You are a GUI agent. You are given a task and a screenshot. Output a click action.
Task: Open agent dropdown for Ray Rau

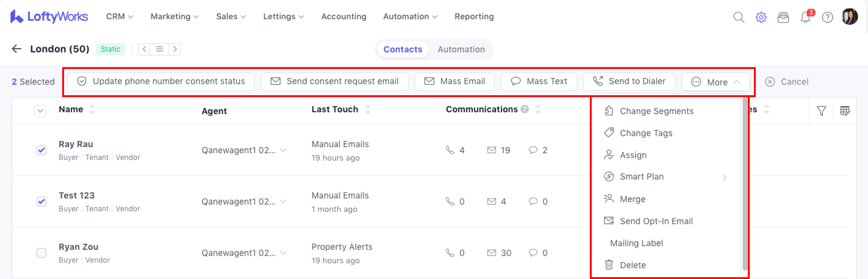coord(284,150)
